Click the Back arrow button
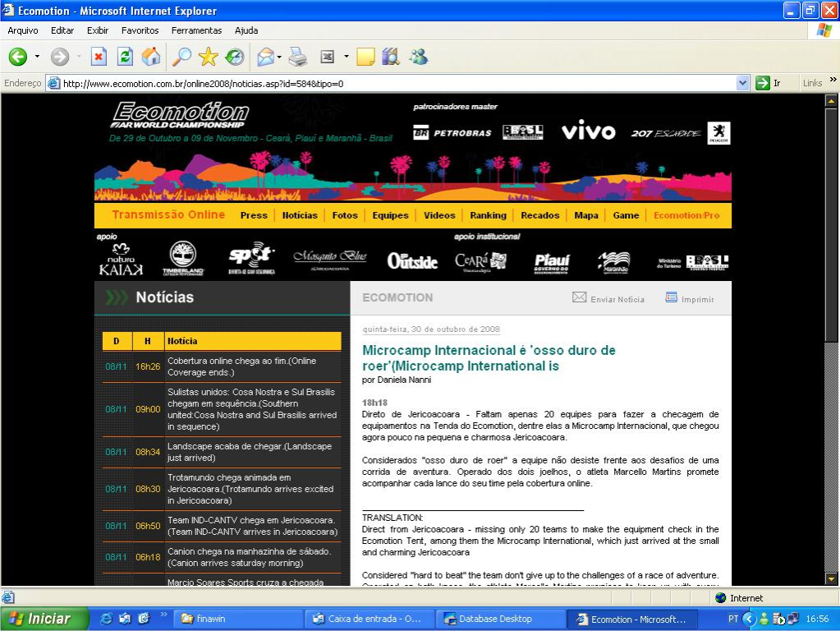Image resolution: width=840 pixels, height=631 pixels. tap(18, 57)
